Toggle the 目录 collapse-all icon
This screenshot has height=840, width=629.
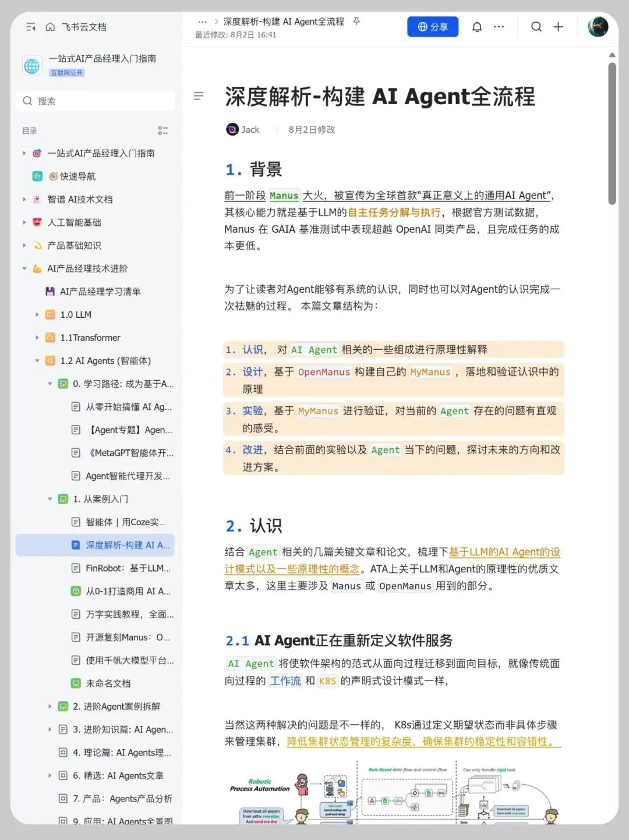(163, 130)
